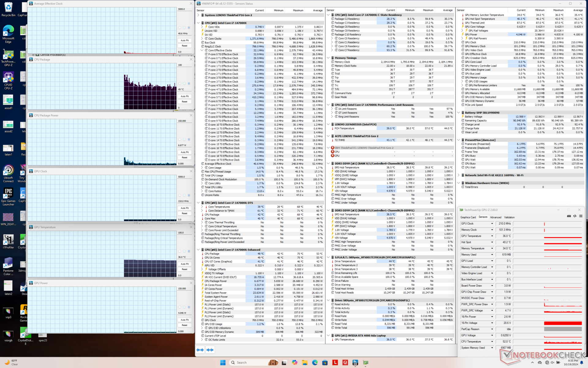588x368 pixels.
Task: Select pink color swatch in Average Effective Clock graph
Action: pos(180,28)
